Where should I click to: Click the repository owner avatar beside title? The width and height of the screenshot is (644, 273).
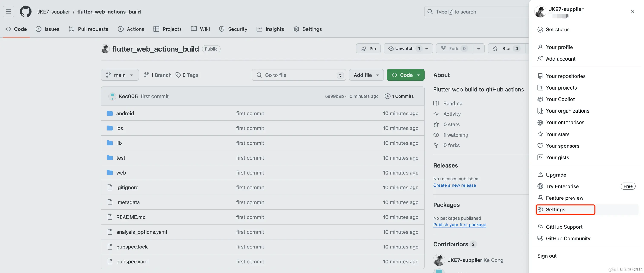tap(105, 49)
